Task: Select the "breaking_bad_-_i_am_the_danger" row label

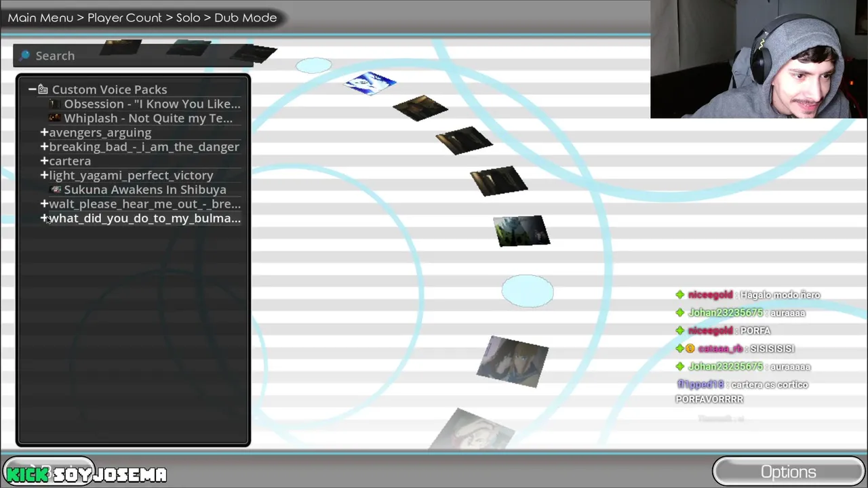Action: [x=144, y=147]
